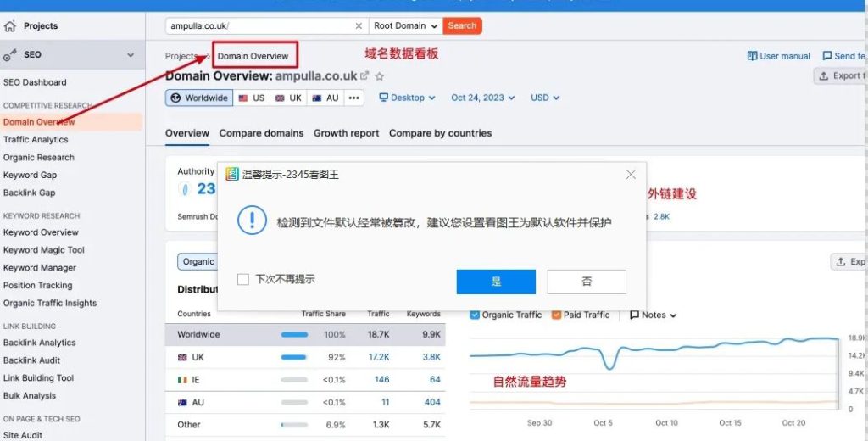Clear the domain search field with X

coord(359,26)
